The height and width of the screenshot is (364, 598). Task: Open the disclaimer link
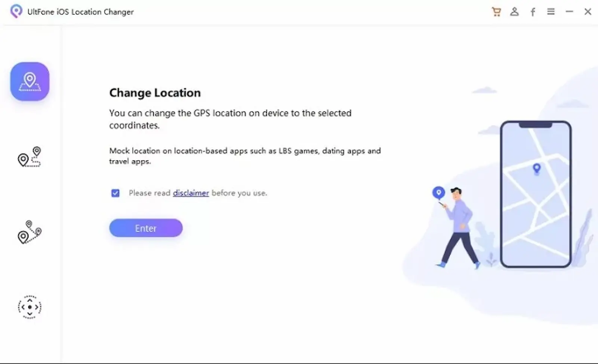tap(191, 193)
